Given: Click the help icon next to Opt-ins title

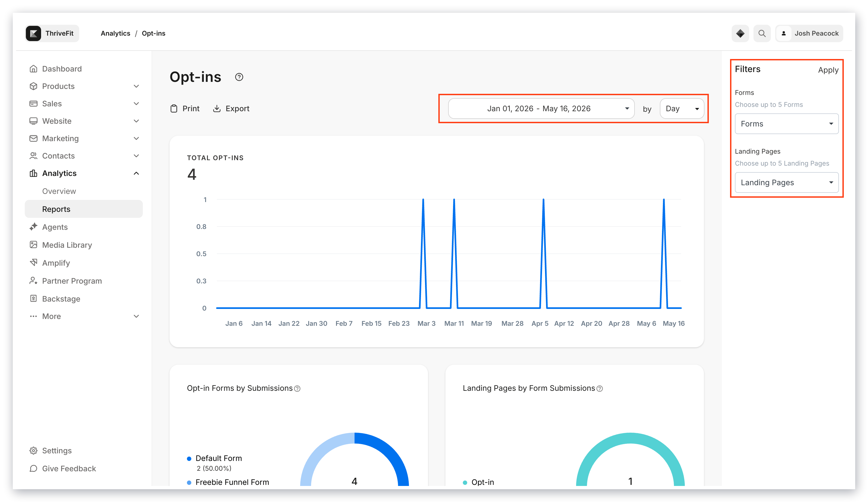Looking at the screenshot, I should coord(239,77).
